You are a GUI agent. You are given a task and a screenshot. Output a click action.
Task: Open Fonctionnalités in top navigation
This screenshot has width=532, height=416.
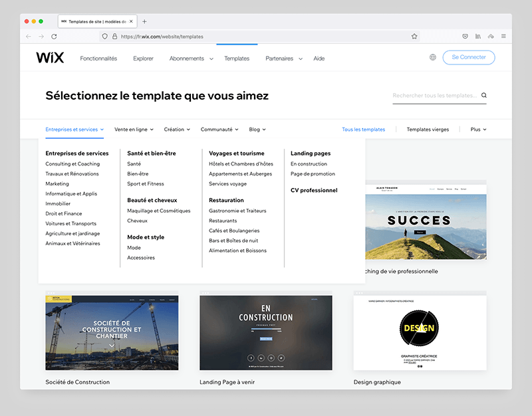click(98, 58)
